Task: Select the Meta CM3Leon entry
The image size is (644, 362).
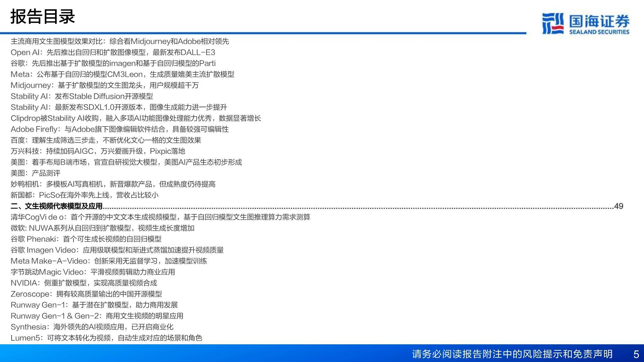Action: point(122,74)
